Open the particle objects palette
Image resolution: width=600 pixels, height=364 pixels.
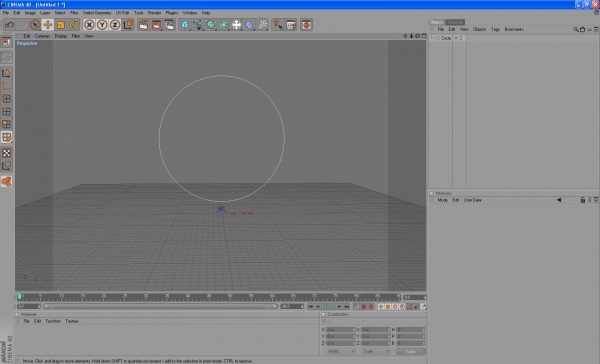click(x=262, y=25)
